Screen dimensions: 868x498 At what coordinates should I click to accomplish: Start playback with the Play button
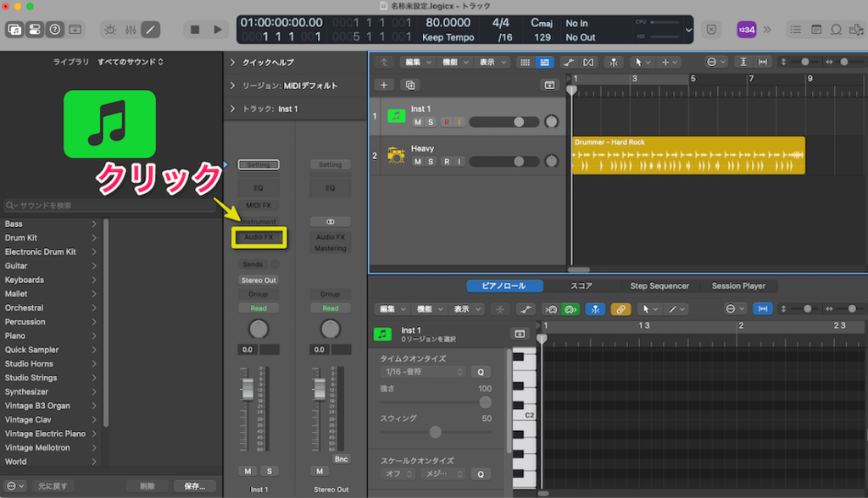pyautogui.click(x=218, y=30)
